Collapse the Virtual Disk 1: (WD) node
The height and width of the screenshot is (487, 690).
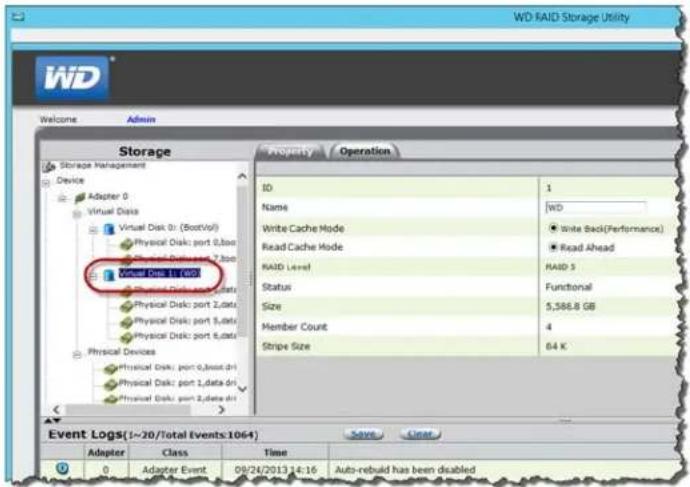click(x=93, y=276)
